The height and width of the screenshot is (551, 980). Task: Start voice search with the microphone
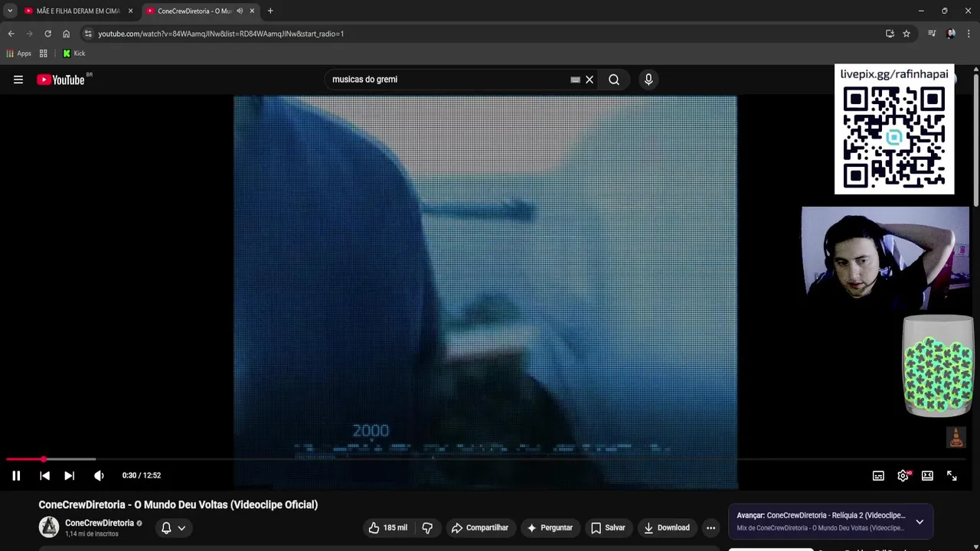[x=648, y=80]
